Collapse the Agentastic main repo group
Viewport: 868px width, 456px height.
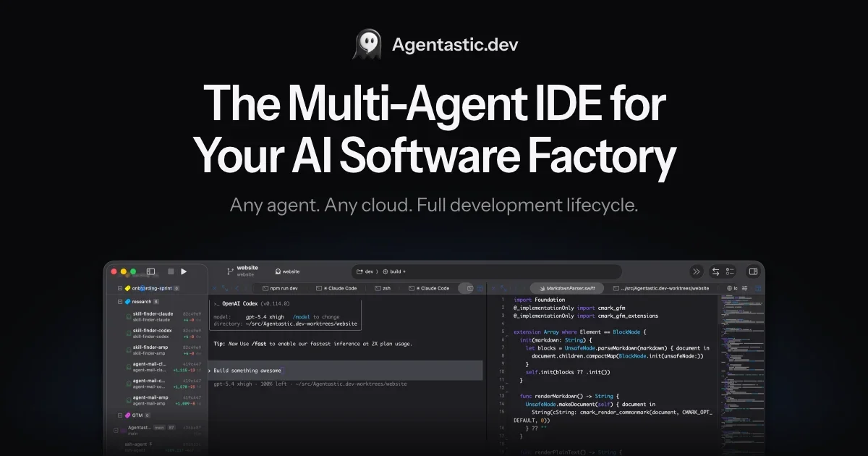coord(116,431)
